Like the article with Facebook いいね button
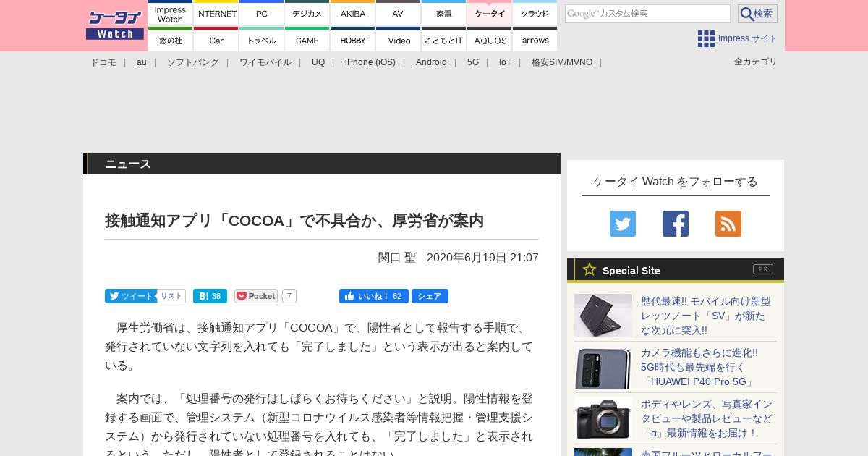 tap(374, 296)
